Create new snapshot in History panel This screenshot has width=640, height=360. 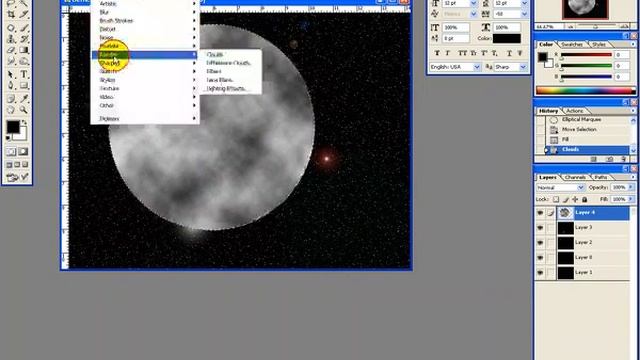click(x=609, y=159)
